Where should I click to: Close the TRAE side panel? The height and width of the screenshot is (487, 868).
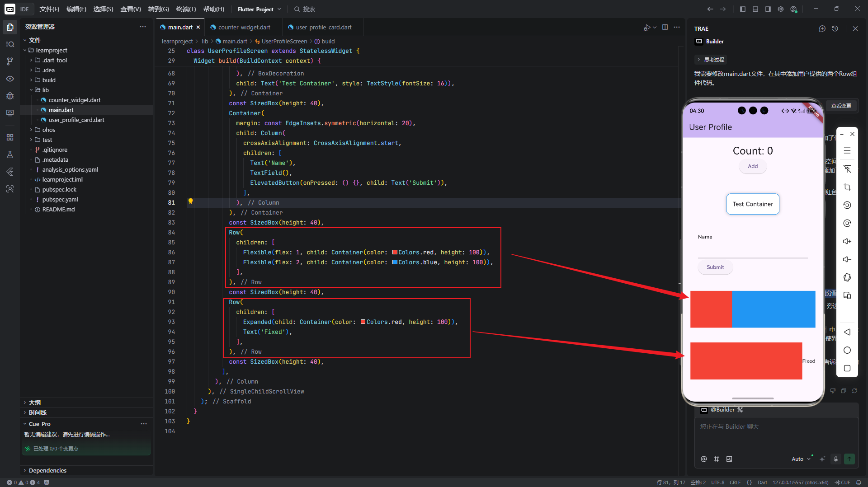click(855, 28)
